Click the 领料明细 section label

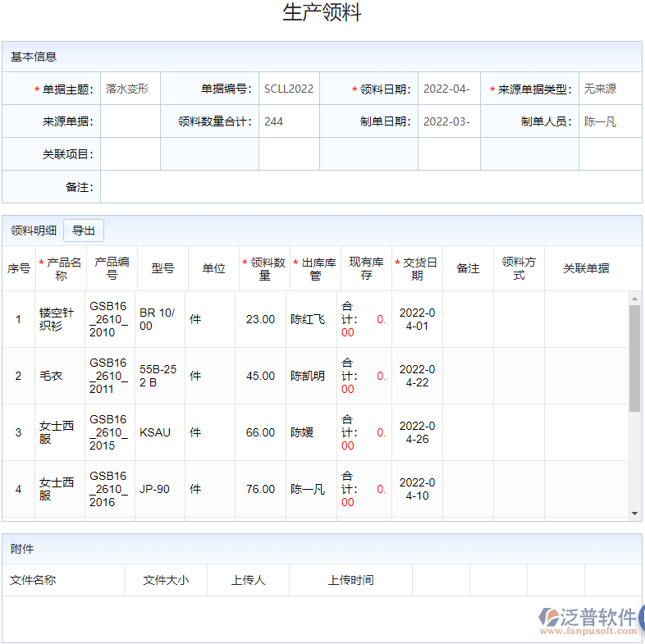[34, 231]
